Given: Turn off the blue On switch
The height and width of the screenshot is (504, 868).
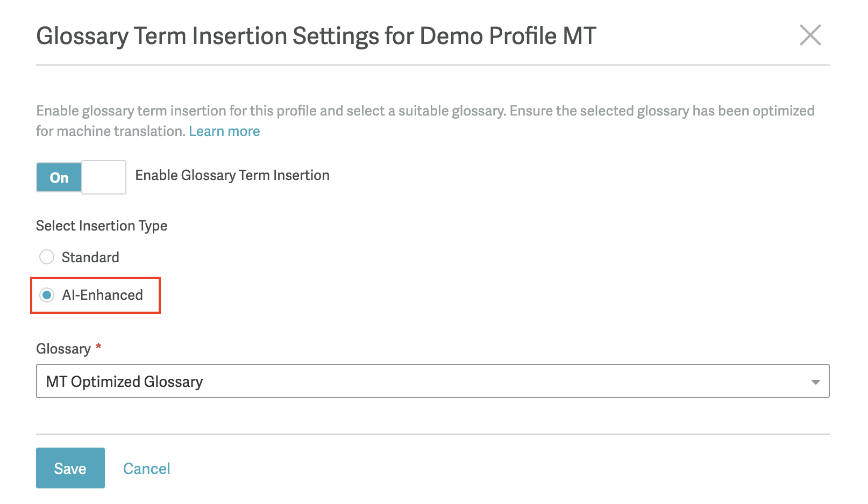Looking at the screenshot, I should pyautogui.click(x=59, y=177).
